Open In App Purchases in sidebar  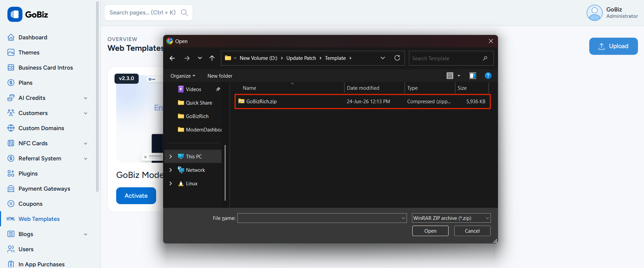pyautogui.click(x=41, y=264)
